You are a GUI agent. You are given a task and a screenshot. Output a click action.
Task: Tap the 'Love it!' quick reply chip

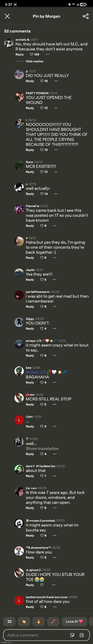[74, 621]
